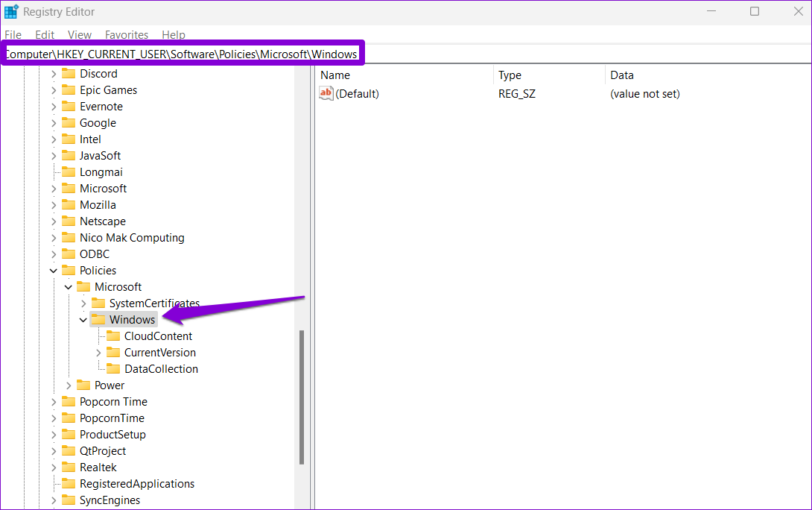Select the ODBC folder icon
The image size is (812, 510).
(x=69, y=254)
